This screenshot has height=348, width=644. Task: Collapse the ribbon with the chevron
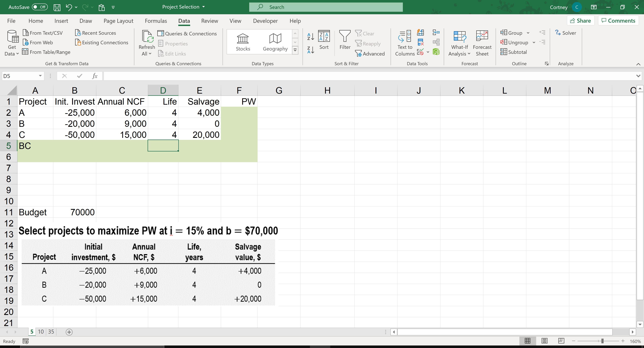[638, 64]
